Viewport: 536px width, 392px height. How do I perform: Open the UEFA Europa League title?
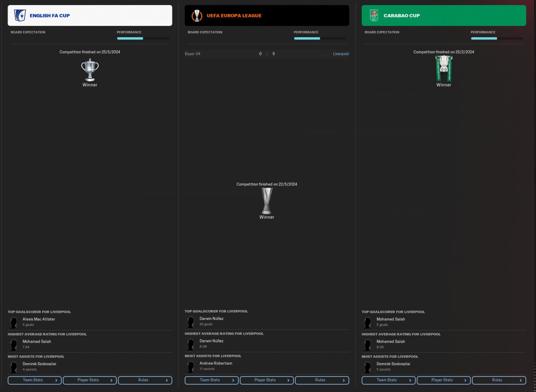click(234, 16)
